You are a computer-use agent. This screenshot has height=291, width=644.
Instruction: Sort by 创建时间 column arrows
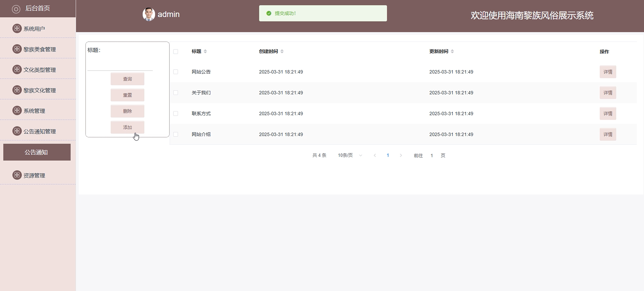pos(282,51)
